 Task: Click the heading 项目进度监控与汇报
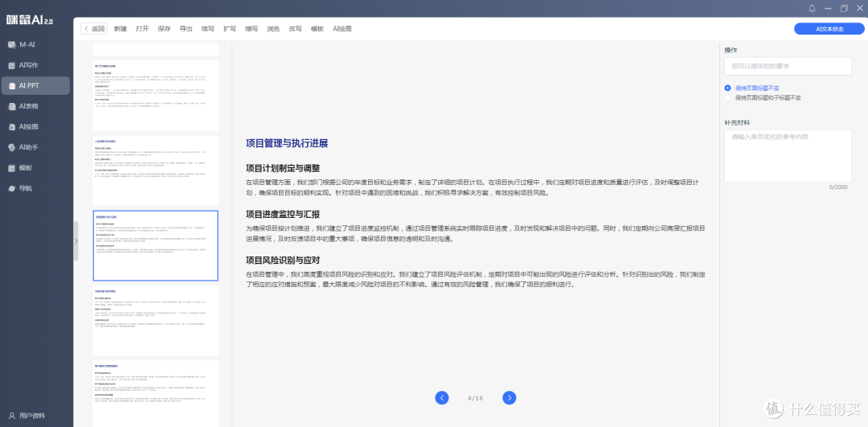[x=283, y=215]
